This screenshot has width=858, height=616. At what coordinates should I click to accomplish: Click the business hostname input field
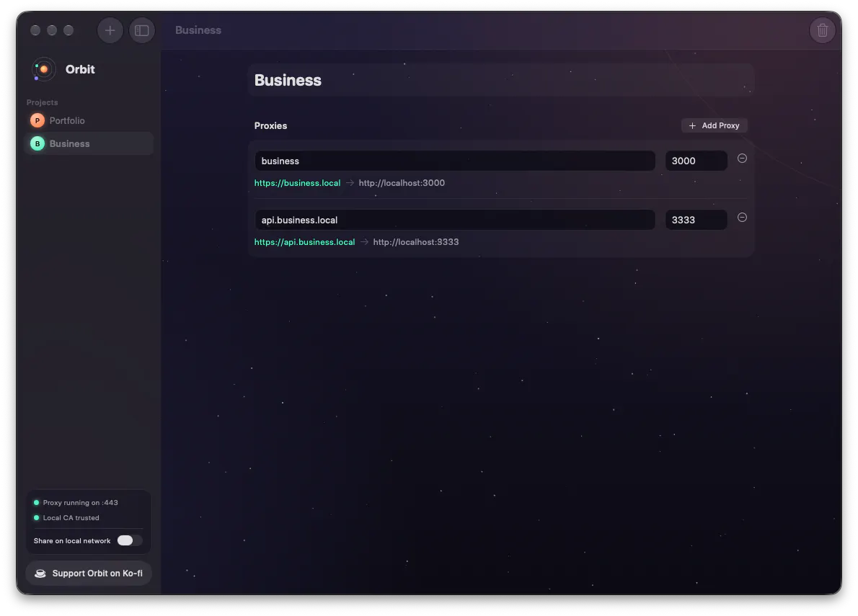pyautogui.click(x=455, y=161)
